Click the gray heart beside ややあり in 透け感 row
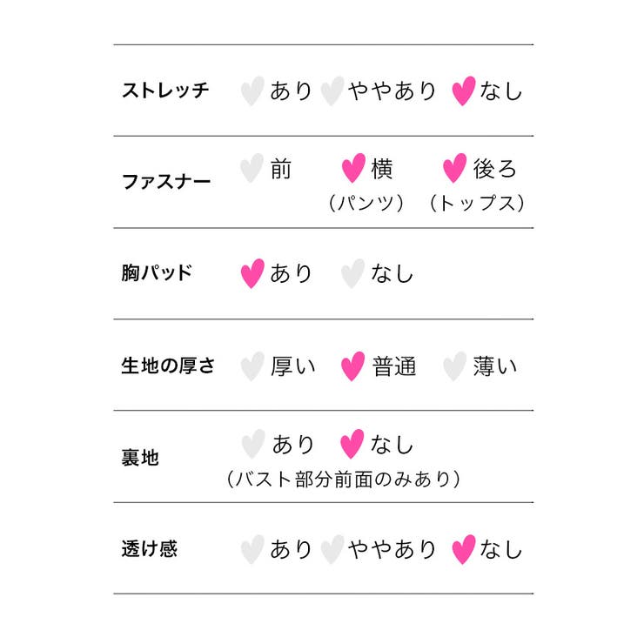Image resolution: width=644 pixels, height=644 pixels. coord(332,549)
